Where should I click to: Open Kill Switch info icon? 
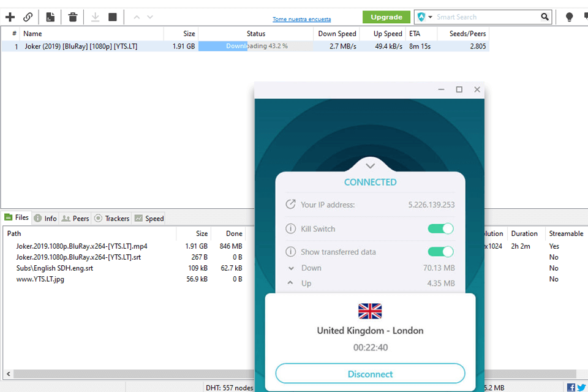coord(290,228)
